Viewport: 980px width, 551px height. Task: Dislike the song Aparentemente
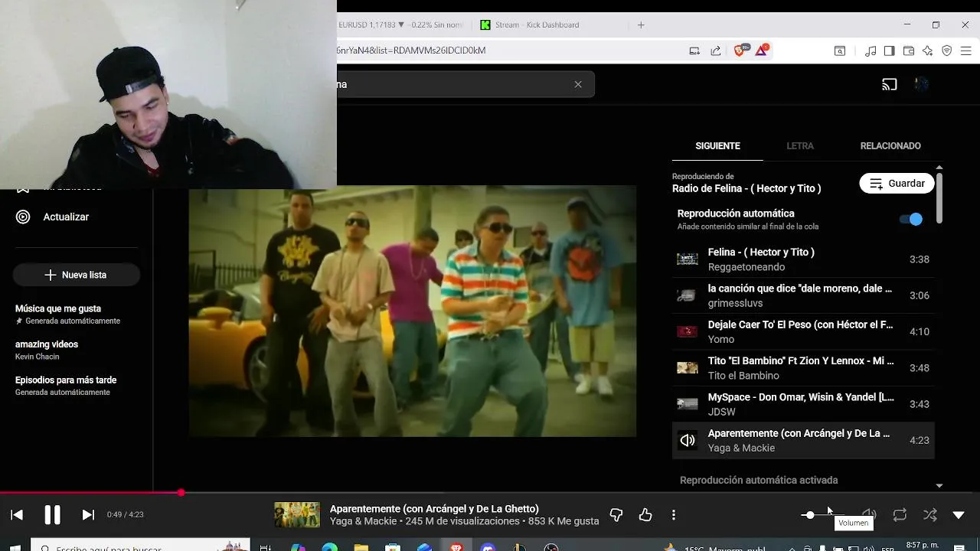click(x=616, y=515)
